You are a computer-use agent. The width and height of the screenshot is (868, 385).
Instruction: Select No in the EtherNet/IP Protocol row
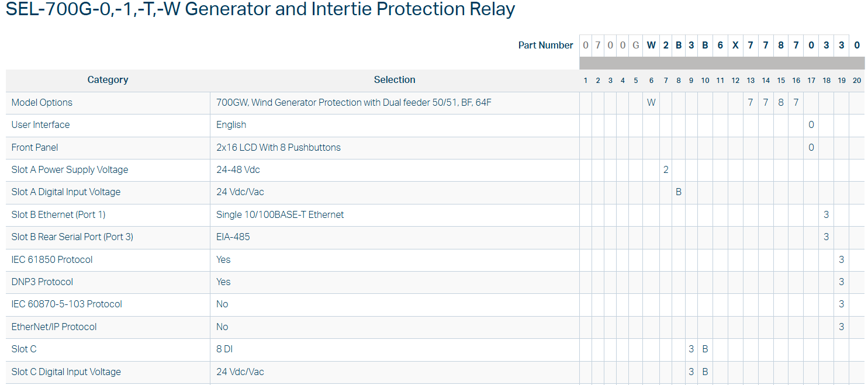coord(222,327)
